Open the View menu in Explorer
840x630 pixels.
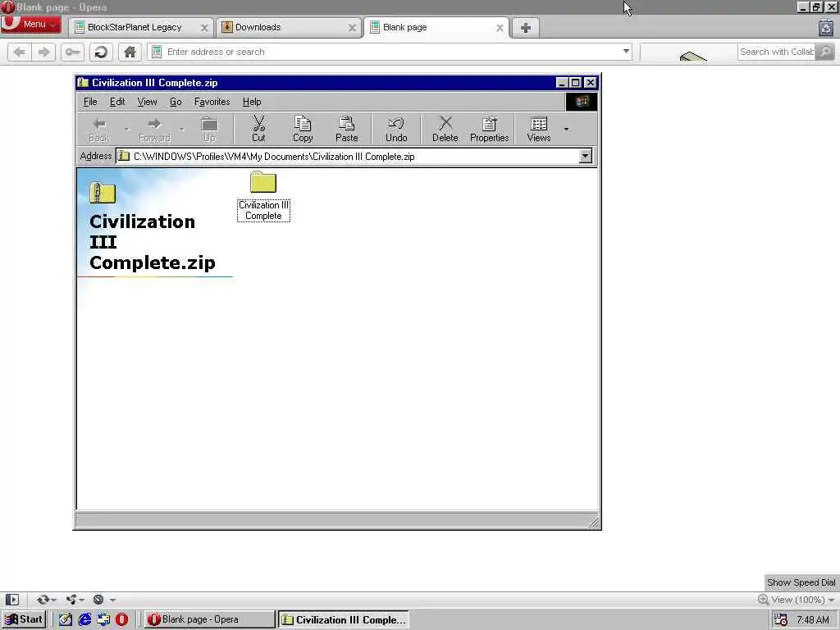[x=147, y=102]
